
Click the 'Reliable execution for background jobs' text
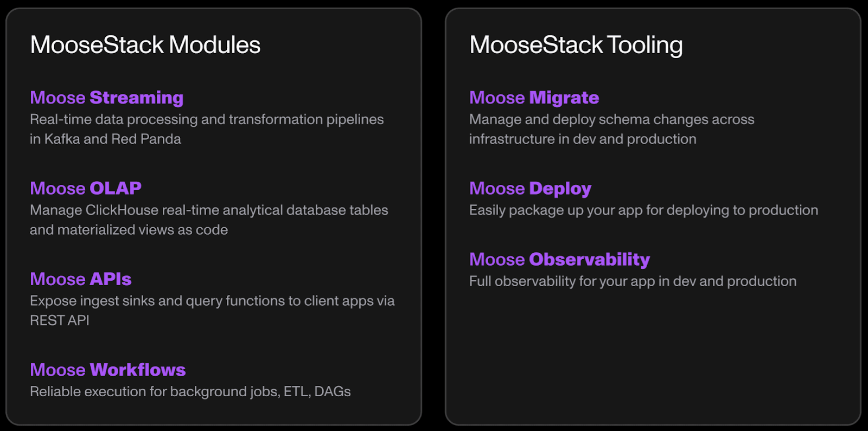point(190,391)
